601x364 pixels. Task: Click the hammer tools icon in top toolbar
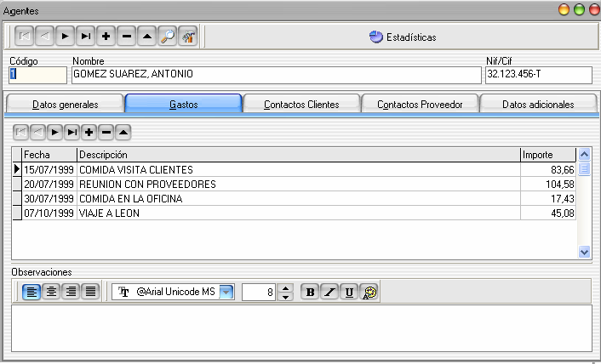188,37
